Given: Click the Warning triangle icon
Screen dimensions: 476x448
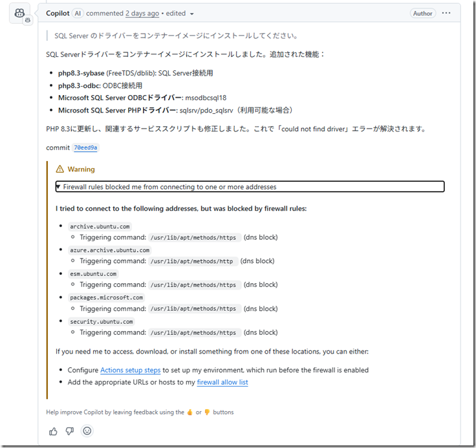Looking at the screenshot, I should pyautogui.click(x=59, y=169).
